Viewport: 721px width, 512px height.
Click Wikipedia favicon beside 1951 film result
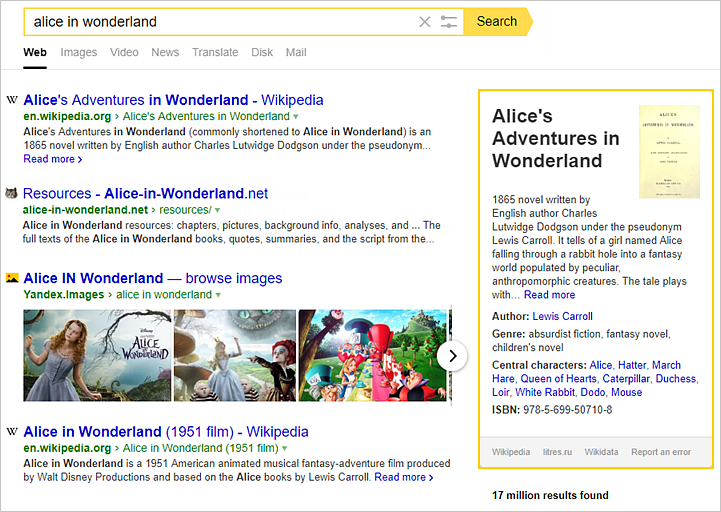[12, 431]
